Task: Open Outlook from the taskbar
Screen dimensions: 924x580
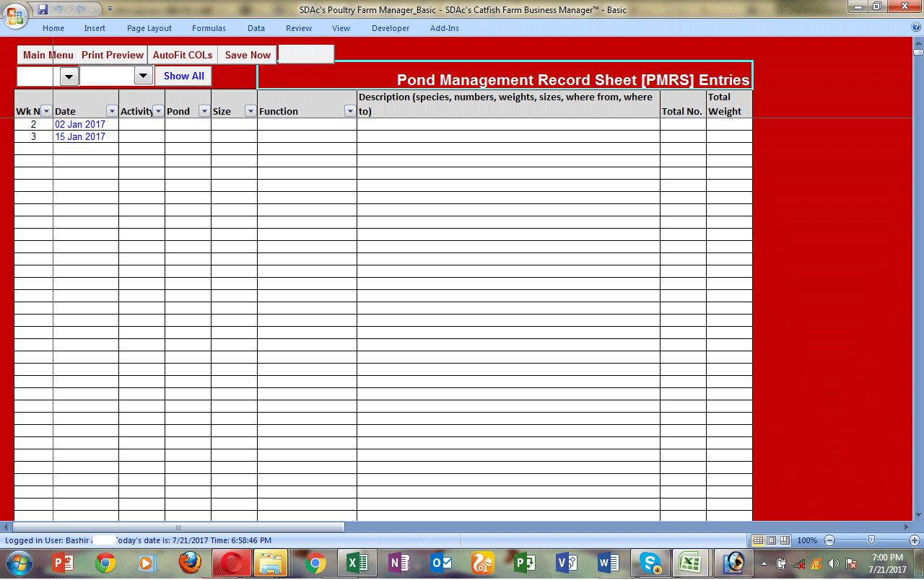Action: click(x=441, y=563)
